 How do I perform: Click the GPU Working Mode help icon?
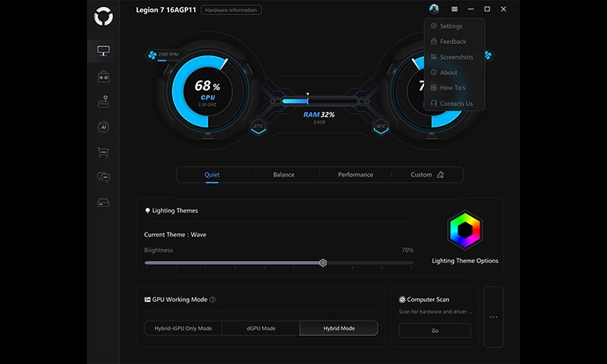point(212,300)
